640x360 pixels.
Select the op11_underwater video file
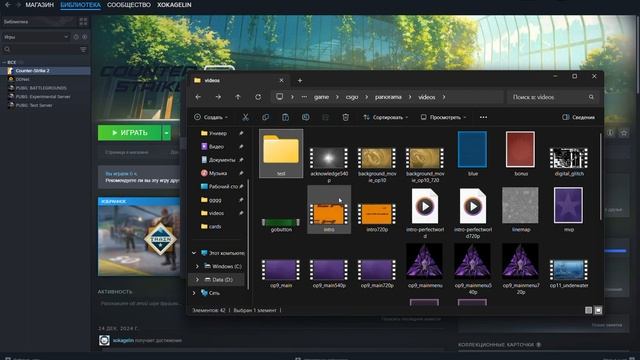569,273
